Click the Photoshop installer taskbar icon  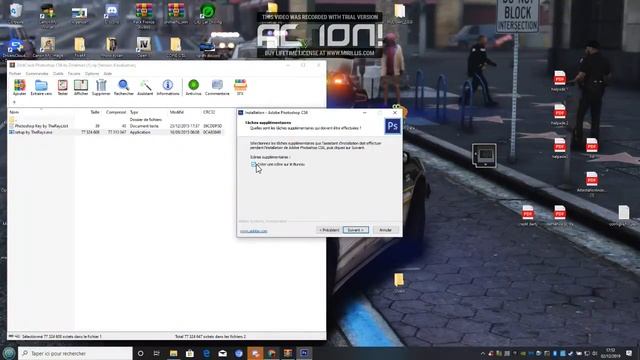coord(304,353)
